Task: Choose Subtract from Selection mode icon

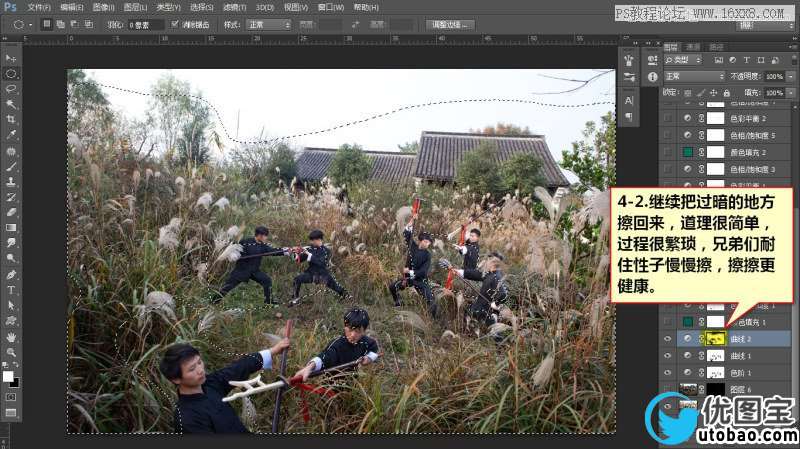Action: pos(74,24)
